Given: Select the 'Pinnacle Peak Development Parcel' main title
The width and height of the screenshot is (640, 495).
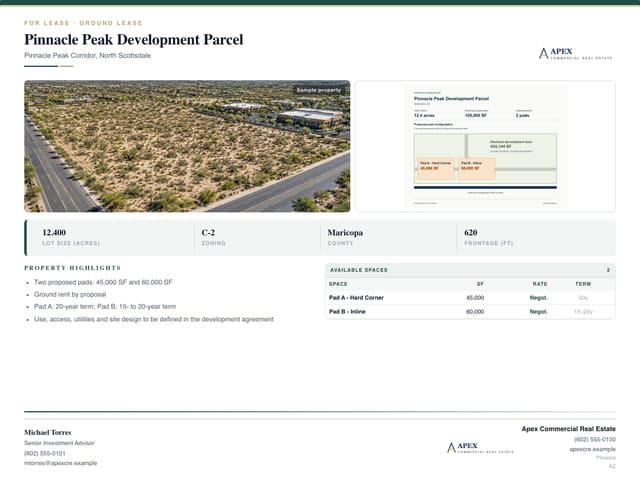Looking at the screenshot, I should (x=133, y=40).
